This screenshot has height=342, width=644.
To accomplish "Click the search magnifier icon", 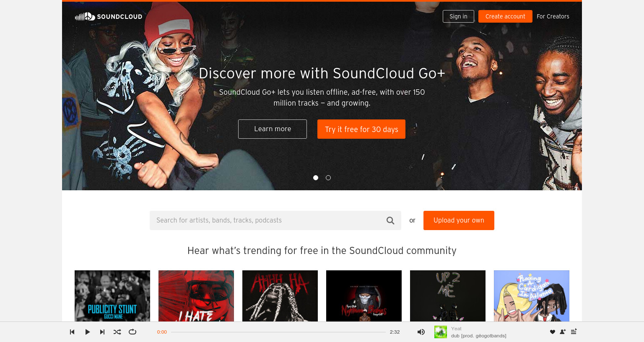I will [x=390, y=220].
